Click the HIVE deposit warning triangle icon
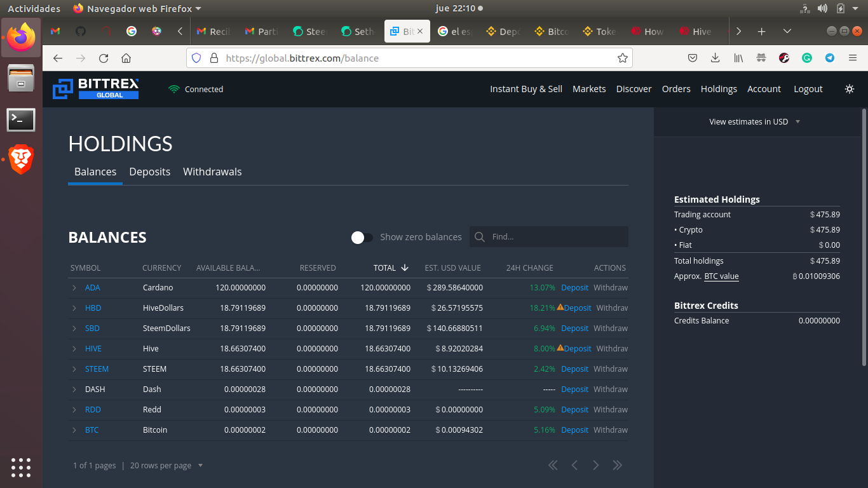The height and width of the screenshot is (488, 868). click(x=560, y=348)
